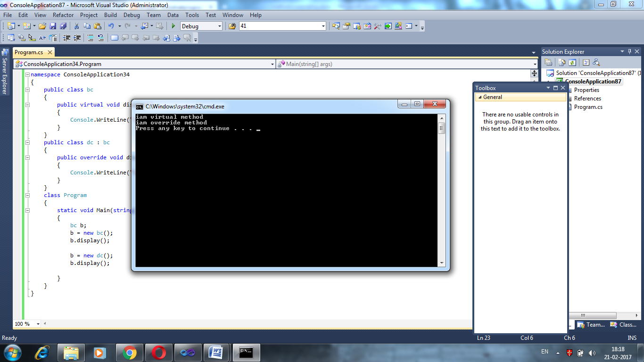
Task: Select the Cut icon on the toolbar
Action: [77, 26]
